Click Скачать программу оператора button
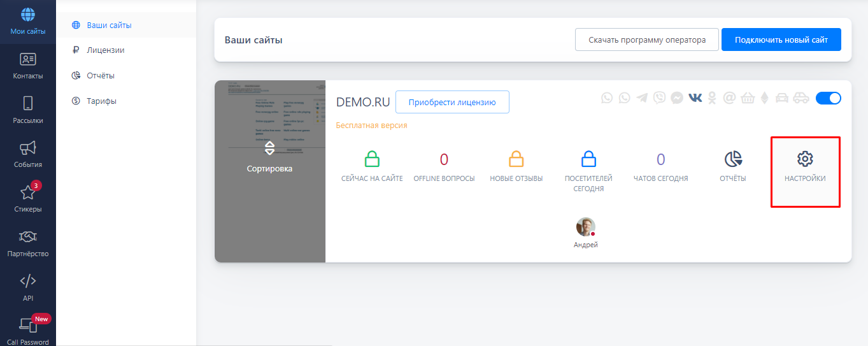This screenshot has height=346, width=868. point(646,40)
